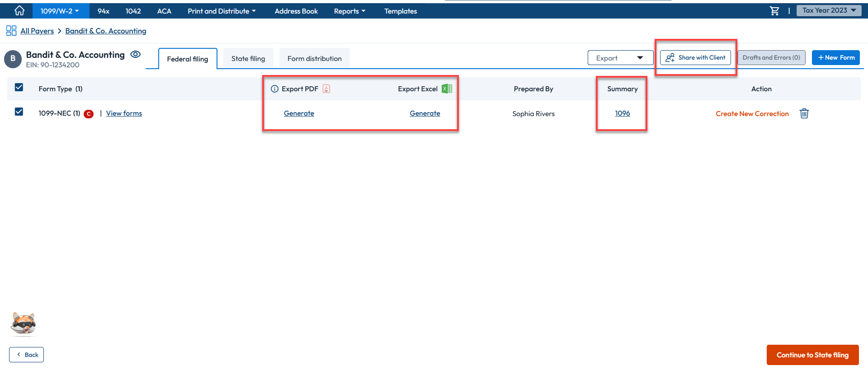
Task: Click the Back button
Action: pos(27,355)
